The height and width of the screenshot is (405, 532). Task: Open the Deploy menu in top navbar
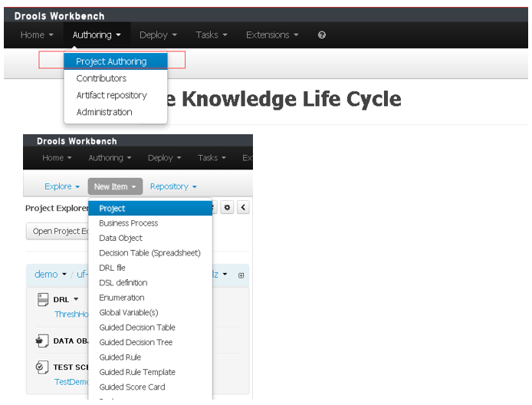[158, 35]
